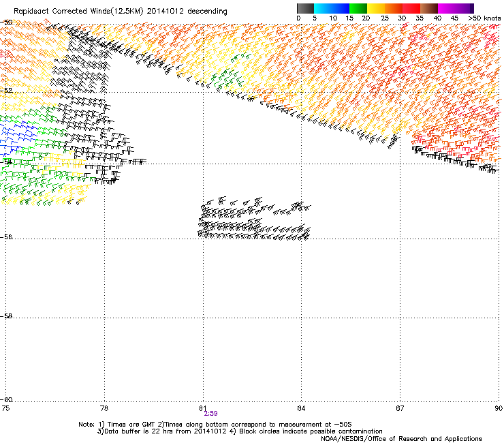Click the longitude label '90'
Image resolution: width=504 pixels, height=443 pixels.
499,408
